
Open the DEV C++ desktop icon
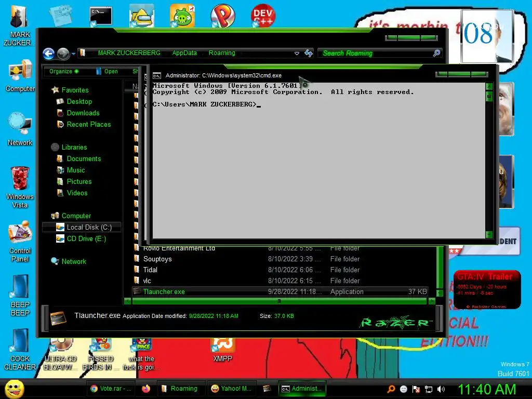point(263,16)
